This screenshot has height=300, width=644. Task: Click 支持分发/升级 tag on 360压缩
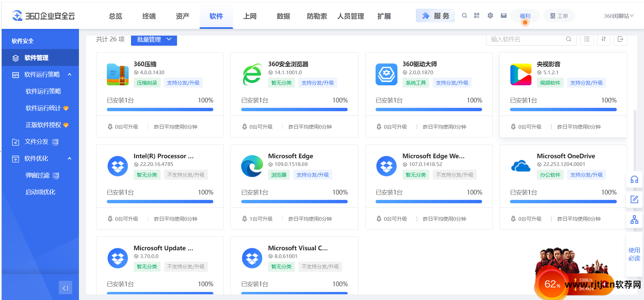(183, 83)
